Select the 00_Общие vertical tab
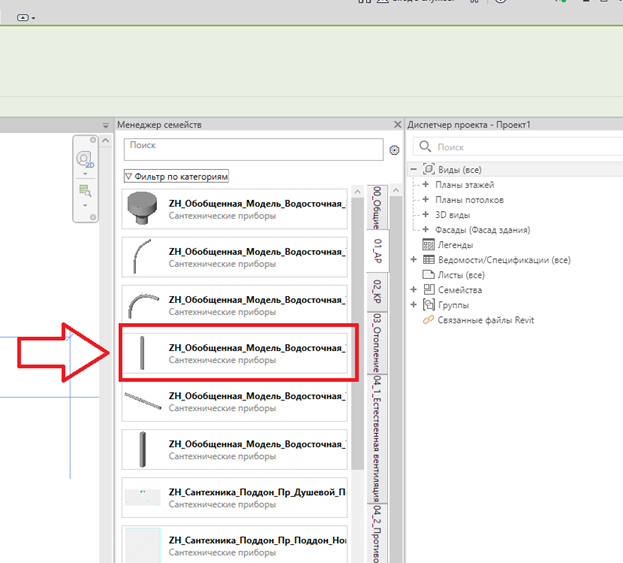The image size is (623, 563). pyautogui.click(x=377, y=207)
